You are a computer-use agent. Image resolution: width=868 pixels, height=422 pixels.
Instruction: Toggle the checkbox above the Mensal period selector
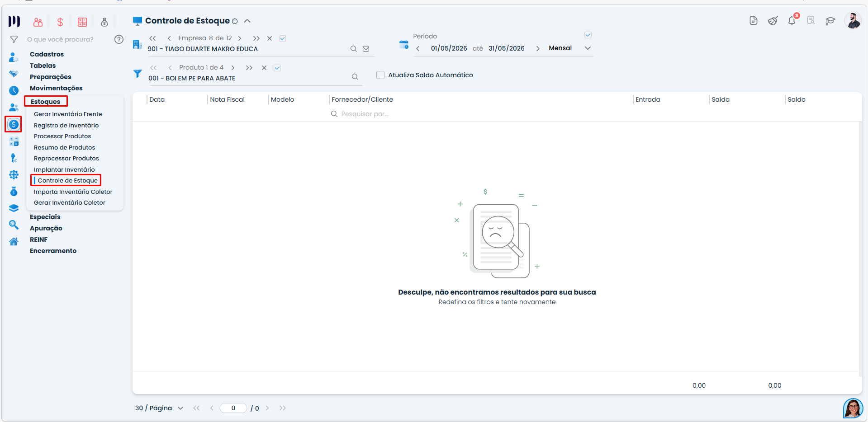tap(588, 35)
